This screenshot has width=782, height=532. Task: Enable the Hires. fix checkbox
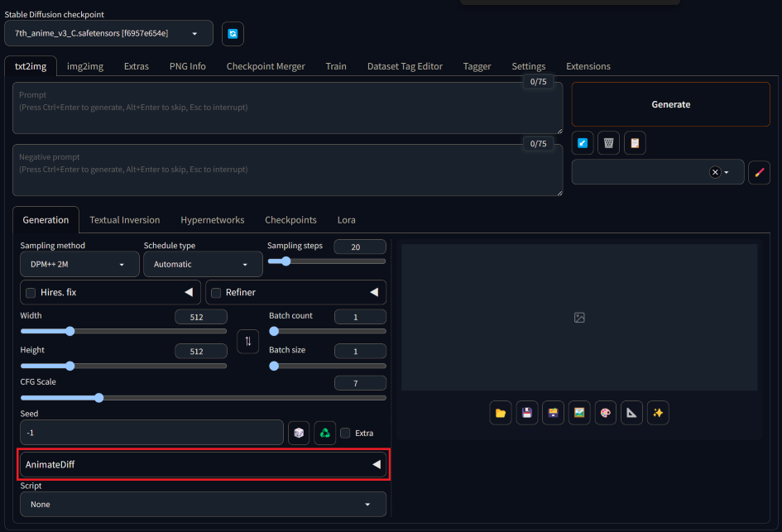tap(31, 292)
